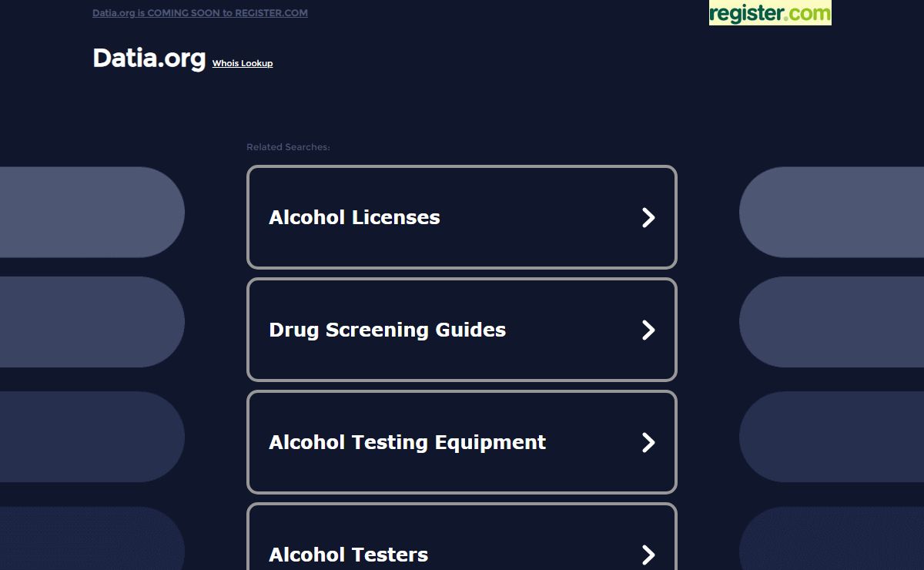Click the chevron arrow beside Drug Screening Guides
924x570 pixels.
(x=648, y=330)
